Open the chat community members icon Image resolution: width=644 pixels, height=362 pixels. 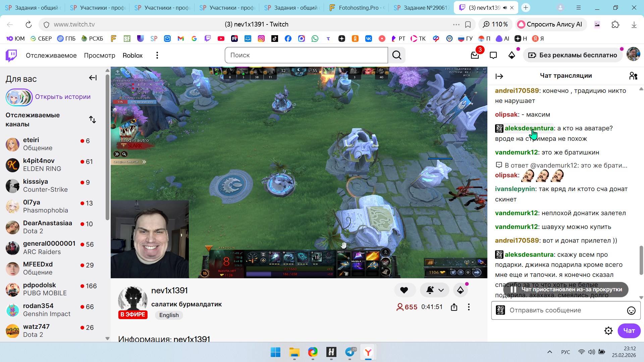[x=633, y=76]
